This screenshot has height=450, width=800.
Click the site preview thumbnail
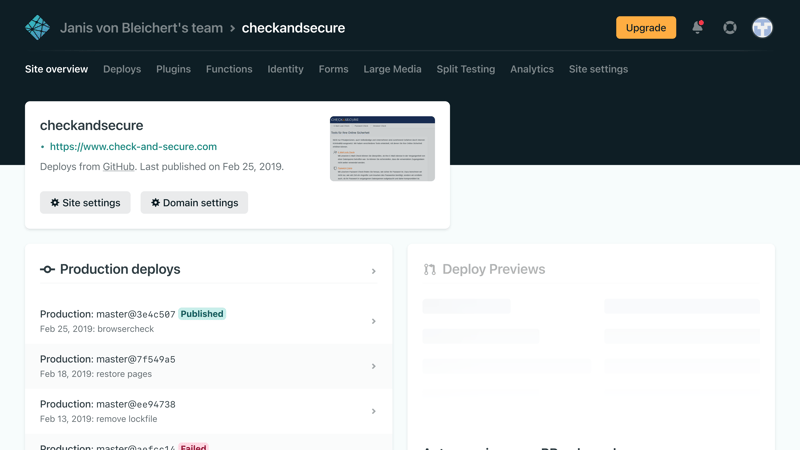pos(382,148)
